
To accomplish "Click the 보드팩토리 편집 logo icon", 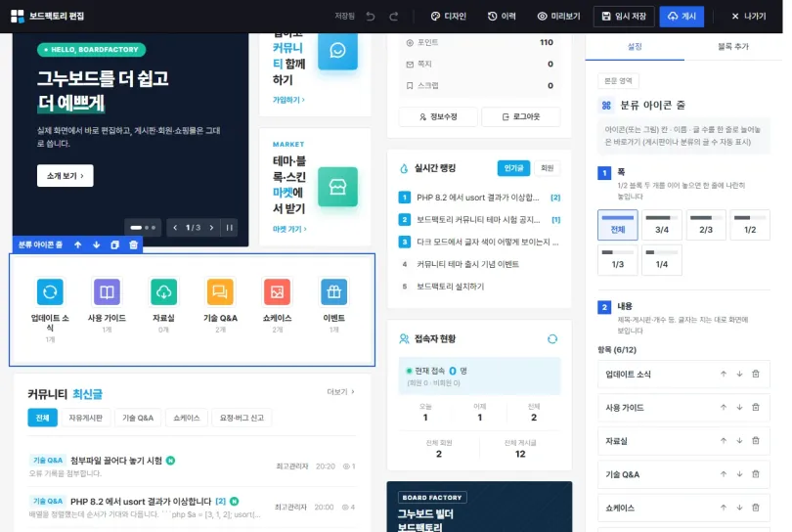I will 18,17.
